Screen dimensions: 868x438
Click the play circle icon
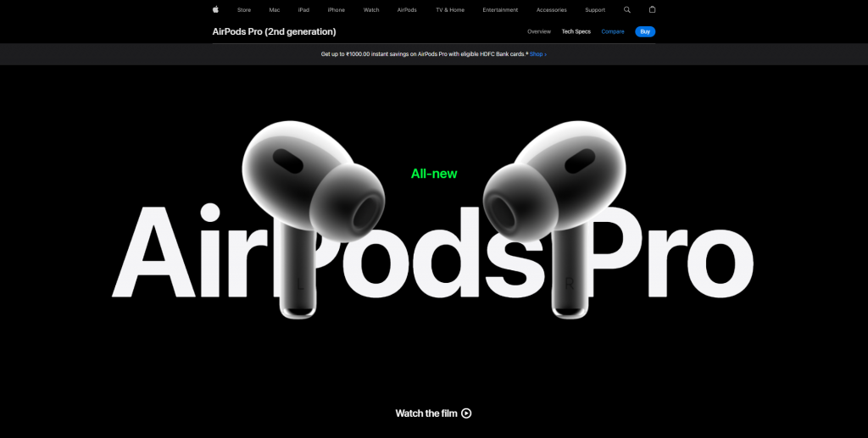pos(467,413)
